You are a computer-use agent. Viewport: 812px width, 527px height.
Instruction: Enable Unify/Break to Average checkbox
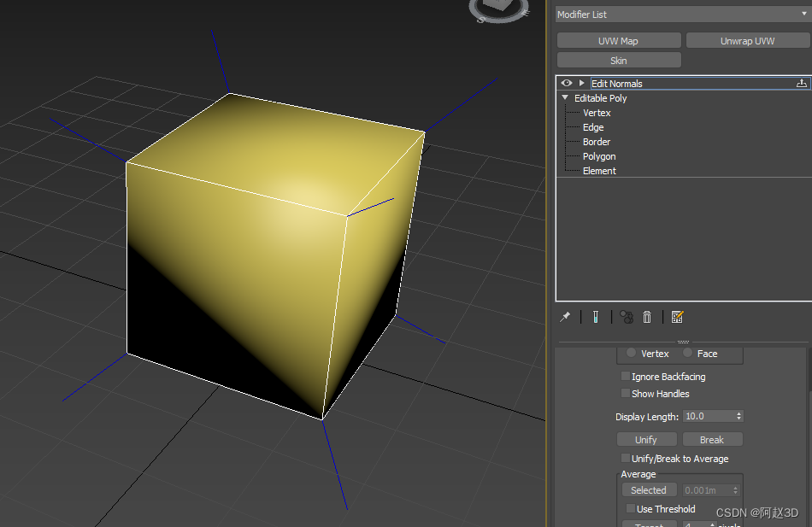[x=626, y=458]
